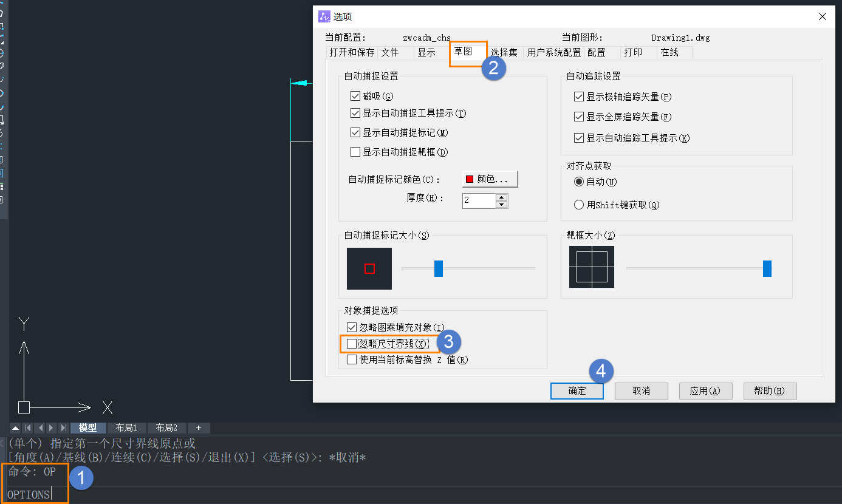842x504 pixels.
Task: Click the 选项 dialog app icon
Action: [324, 16]
